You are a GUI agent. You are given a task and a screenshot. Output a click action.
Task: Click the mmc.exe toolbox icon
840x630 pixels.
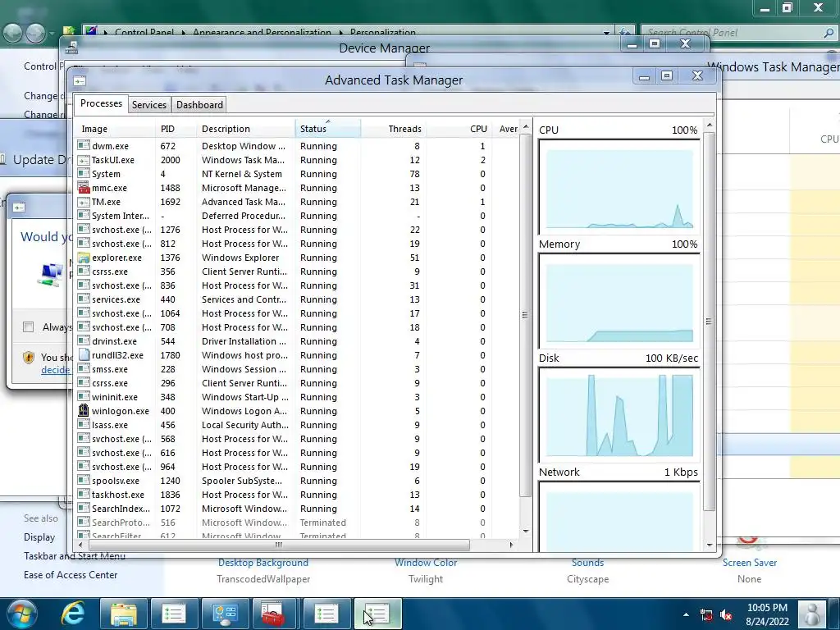84,188
